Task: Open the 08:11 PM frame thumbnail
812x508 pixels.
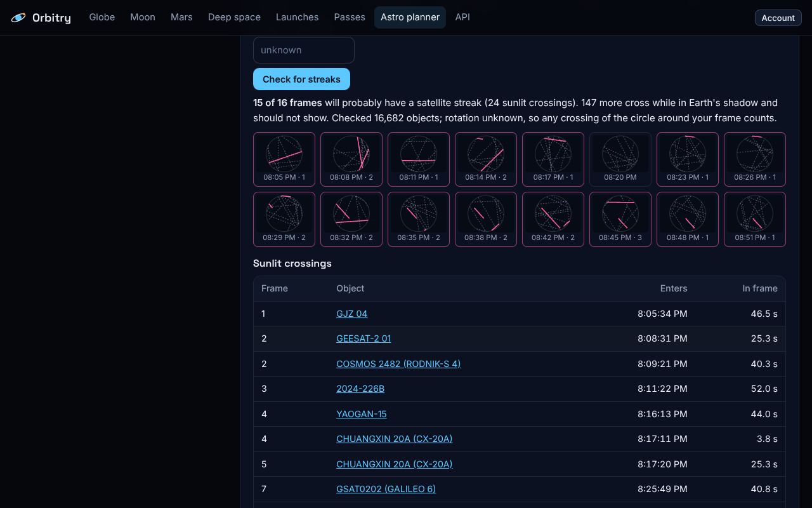Action: pyautogui.click(x=419, y=159)
